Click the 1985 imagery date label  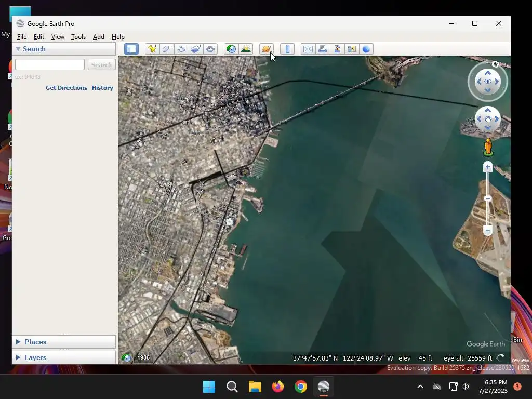(x=143, y=357)
